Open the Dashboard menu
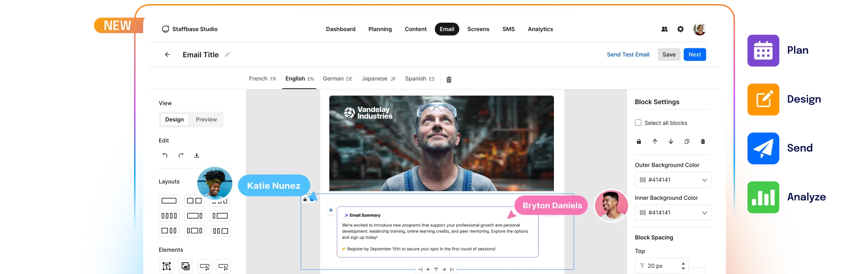868x274 pixels. (340, 29)
